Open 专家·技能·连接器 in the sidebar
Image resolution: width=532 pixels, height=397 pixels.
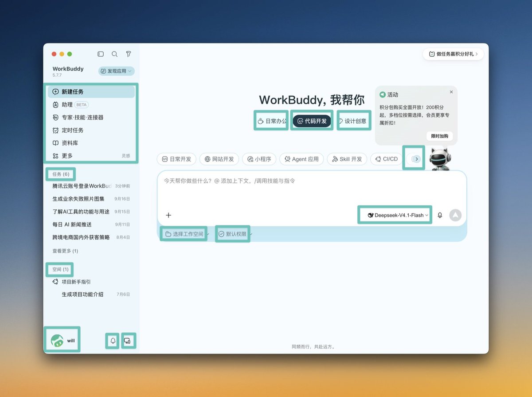click(91, 118)
